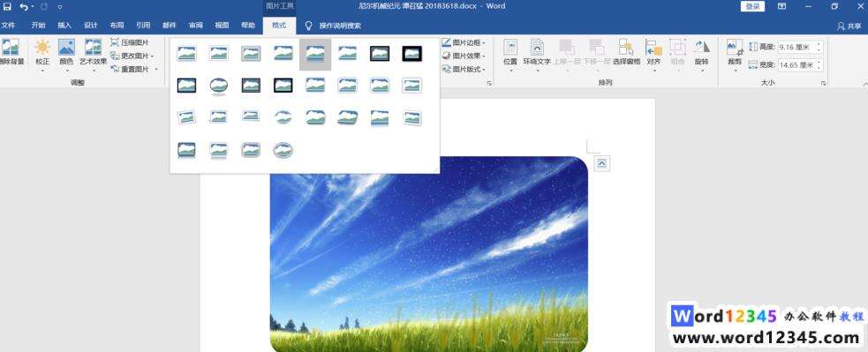
Task: Click 压缩图片 compress pictures
Action: click(130, 42)
